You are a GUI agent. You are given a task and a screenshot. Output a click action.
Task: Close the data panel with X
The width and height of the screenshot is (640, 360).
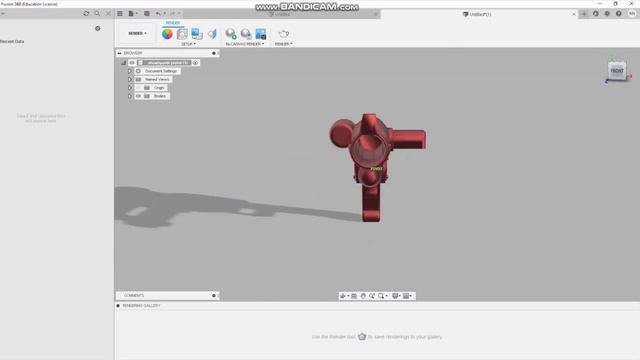coord(108,13)
